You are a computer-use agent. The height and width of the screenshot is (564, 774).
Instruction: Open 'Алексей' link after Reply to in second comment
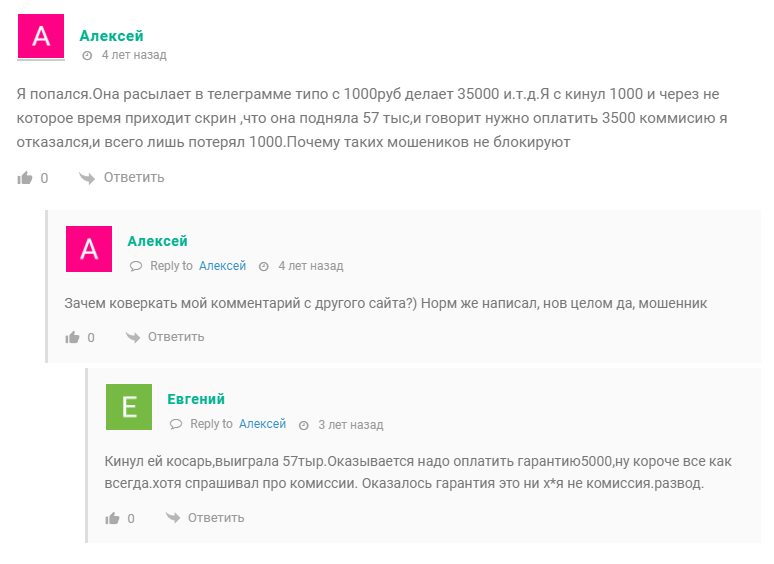(222, 265)
